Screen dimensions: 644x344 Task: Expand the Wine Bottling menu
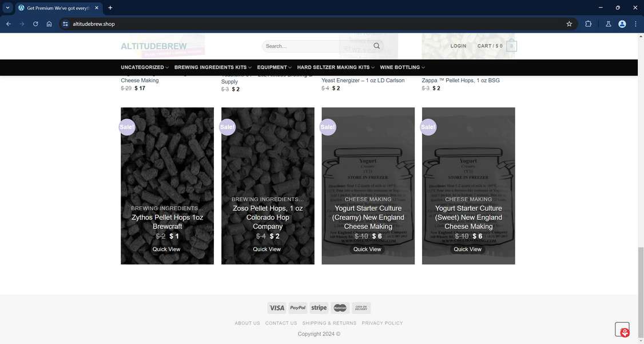pyautogui.click(x=402, y=67)
